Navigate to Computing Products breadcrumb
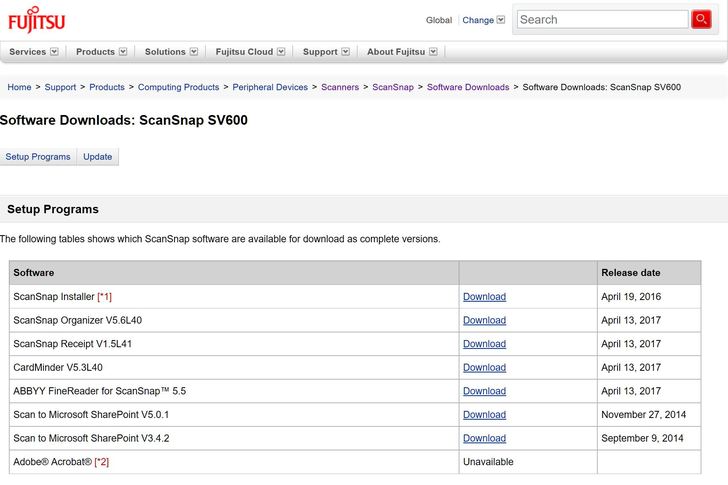The height and width of the screenshot is (485, 728). click(178, 87)
